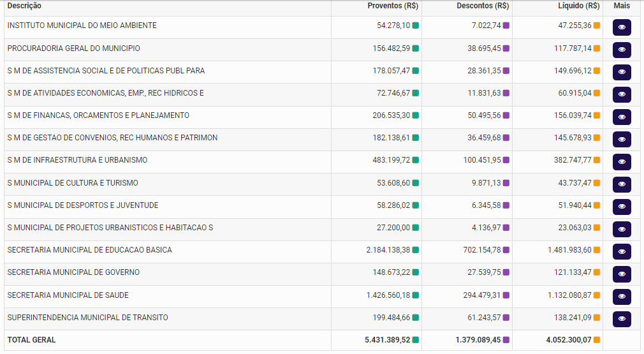Viewport: 644px width, 354px height.
Task: Open eye button for Secretaria Municipal de Saude
Action: [x=622, y=297]
